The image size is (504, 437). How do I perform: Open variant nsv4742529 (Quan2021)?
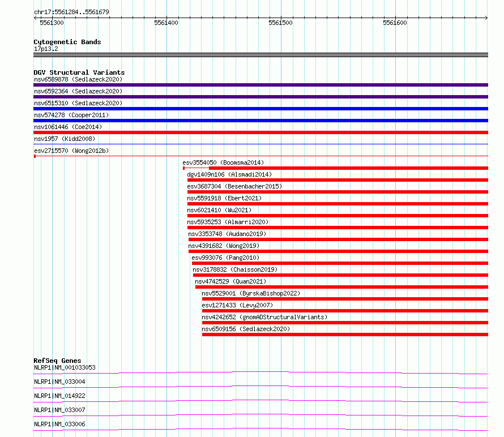(x=230, y=281)
